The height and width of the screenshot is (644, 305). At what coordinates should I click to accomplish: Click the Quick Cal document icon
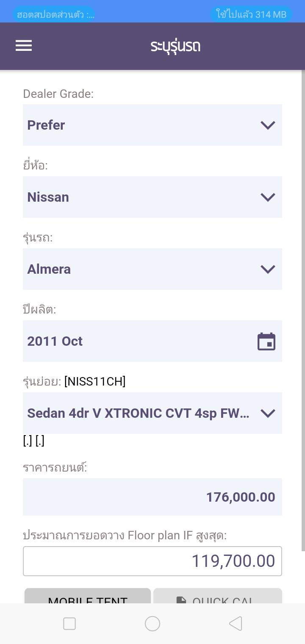pos(181,599)
